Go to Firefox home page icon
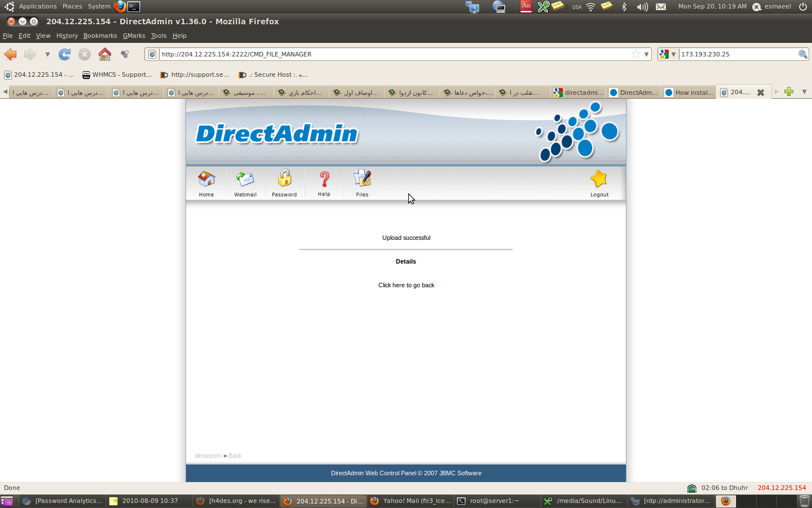The width and height of the screenshot is (812, 508). pyautogui.click(x=105, y=54)
